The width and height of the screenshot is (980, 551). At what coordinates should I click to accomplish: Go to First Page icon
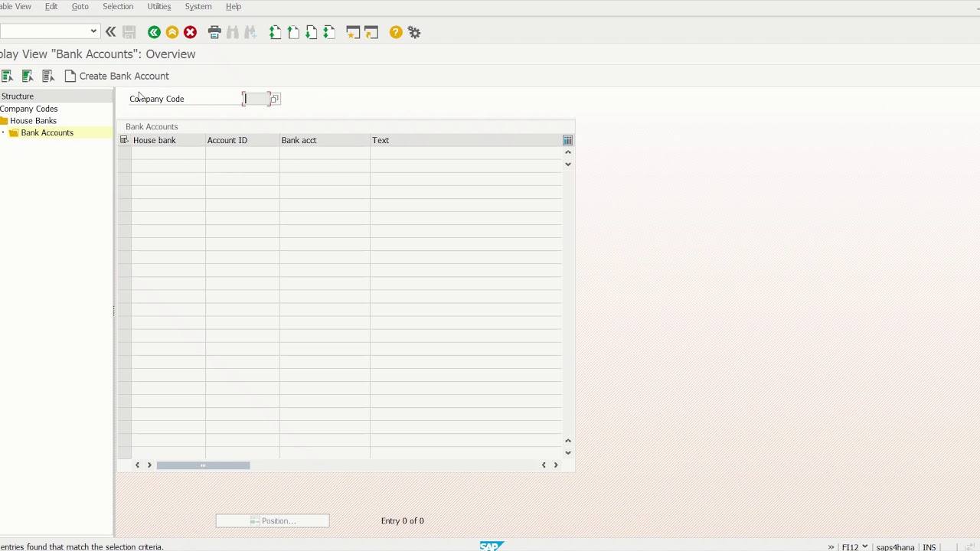click(275, 32)
